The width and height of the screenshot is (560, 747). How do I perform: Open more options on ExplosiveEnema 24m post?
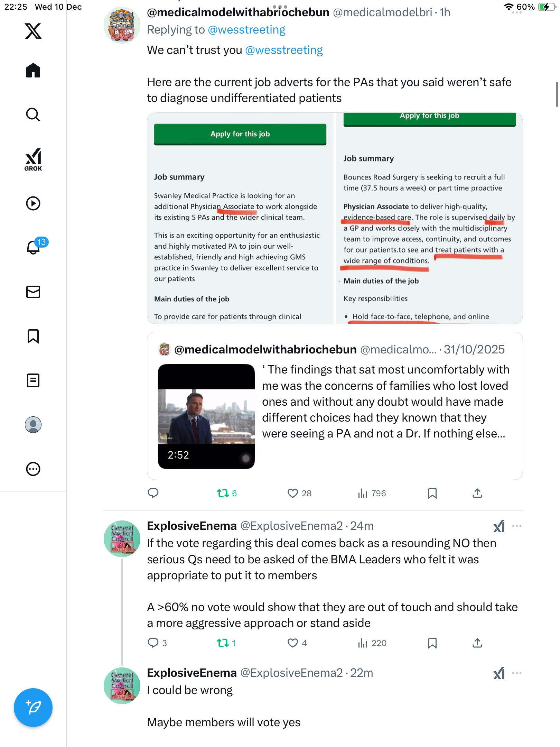tap(517, 526)
